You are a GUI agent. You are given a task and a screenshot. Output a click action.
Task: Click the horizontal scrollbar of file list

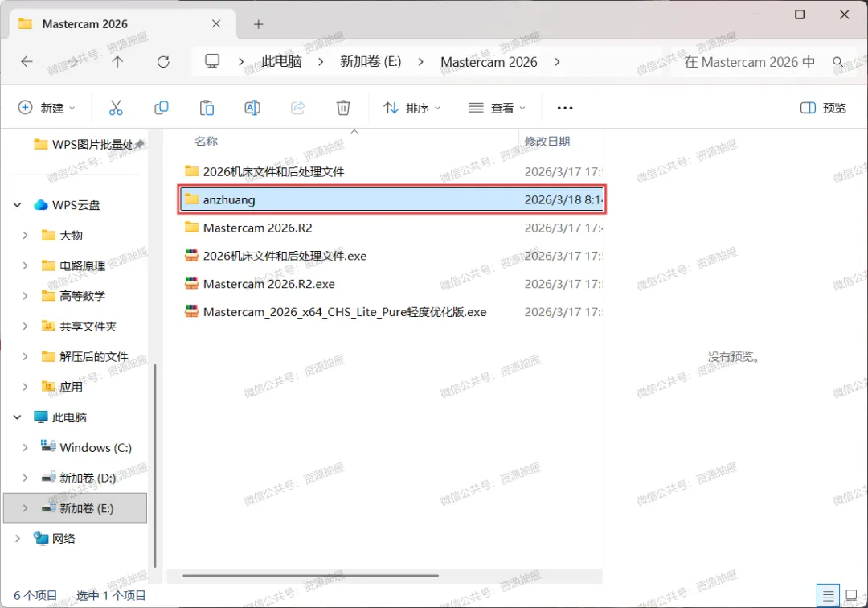coord(310,575)
